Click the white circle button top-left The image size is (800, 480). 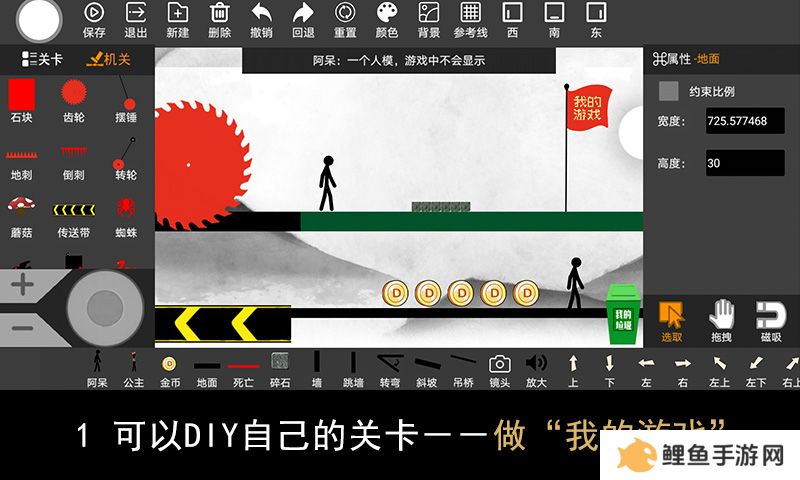[39, 20]
